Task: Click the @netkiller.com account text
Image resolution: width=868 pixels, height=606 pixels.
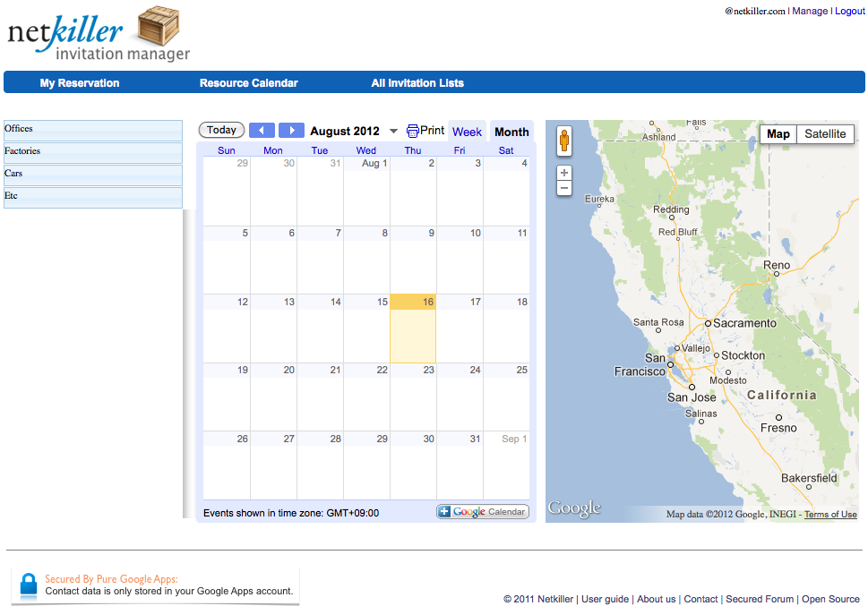Action: pyautogui.click(x=755, y=11)
